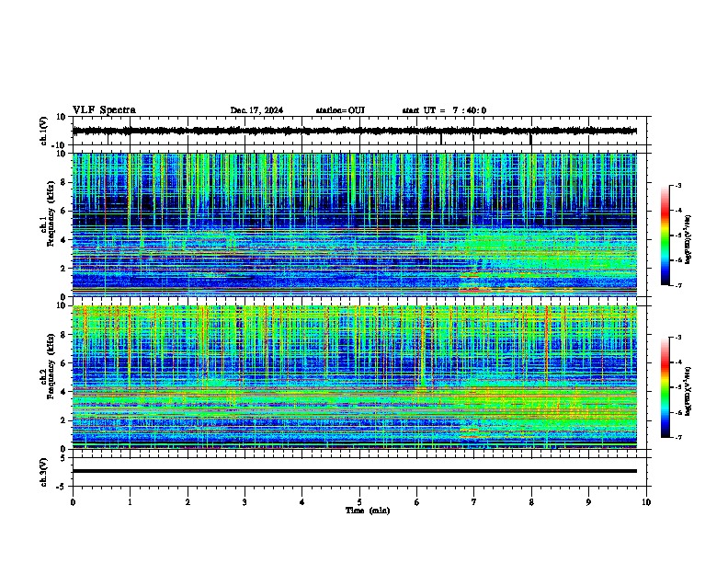Viewport: 728px width, 563px height.
Task: Click the "8" kHz tick on ch.2 spectrogram
Action: point(63,335)
